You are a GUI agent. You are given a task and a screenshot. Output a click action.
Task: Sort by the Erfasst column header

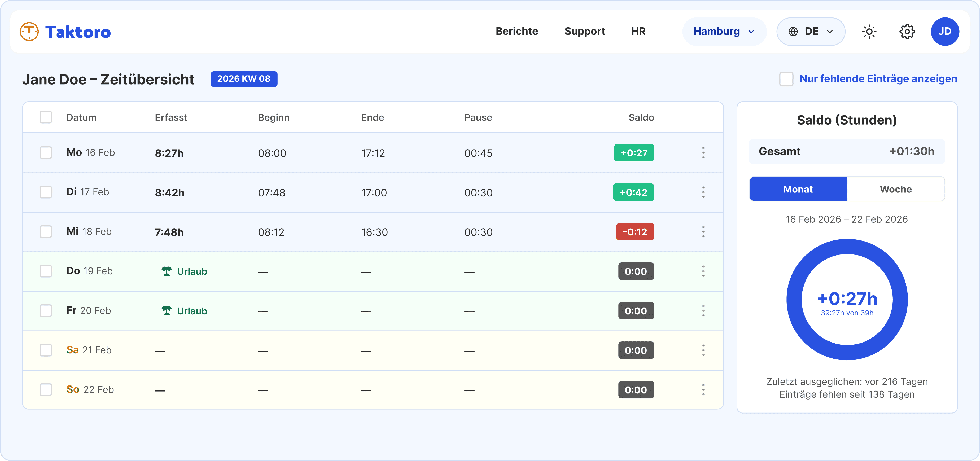pyautogui.click(x=171, y=117)
